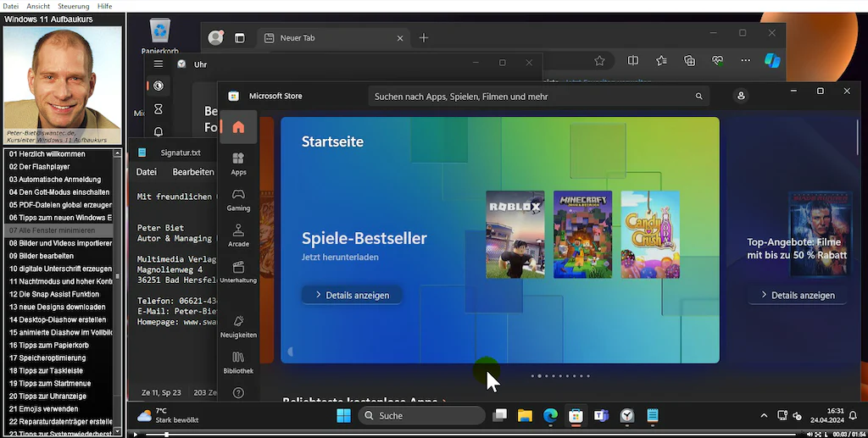Click Details anzeigen for Top-Angebote Filme
The image size is (868, 438).
tap(798, 296)
